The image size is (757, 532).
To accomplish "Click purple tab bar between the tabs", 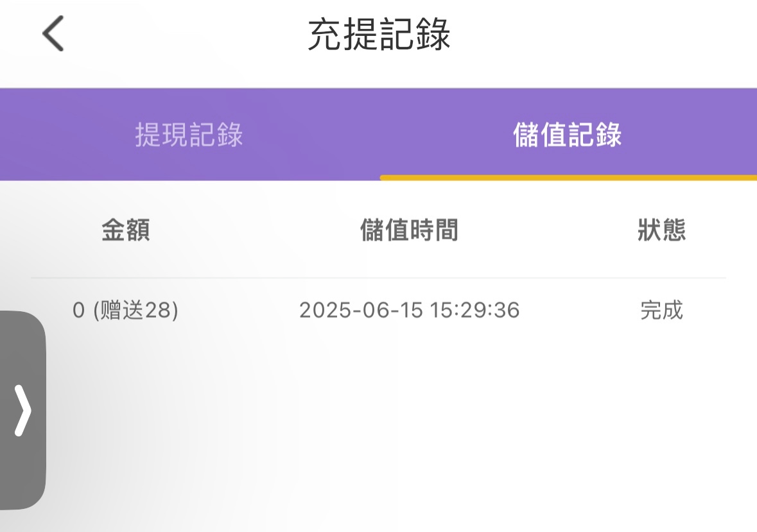I will 379,135.
